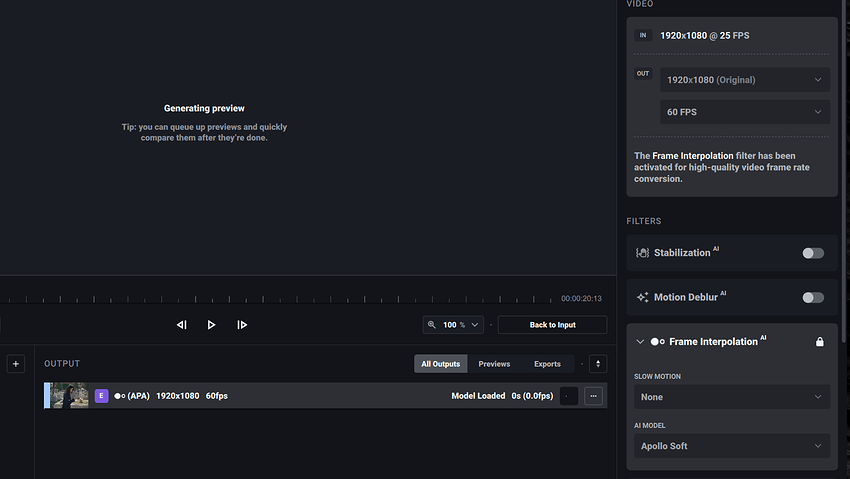Open the output resolution 1920x1080 dropdown

[744, 80]
